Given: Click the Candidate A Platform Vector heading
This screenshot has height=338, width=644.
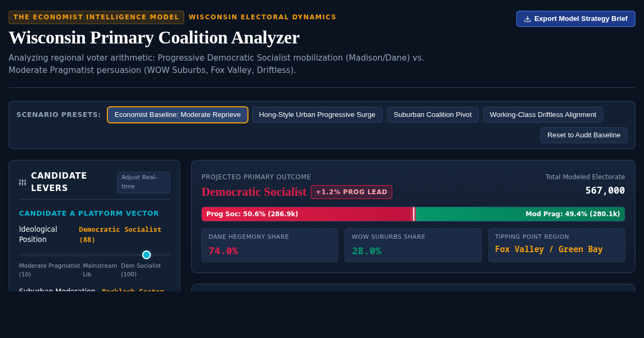Looking at the screenshot, I should tap(89, 214).
